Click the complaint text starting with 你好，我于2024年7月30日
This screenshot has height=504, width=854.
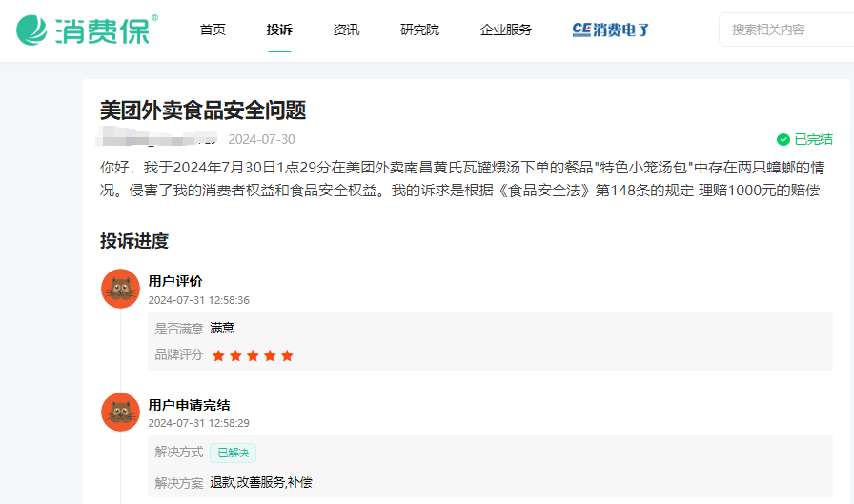(462, 178)
